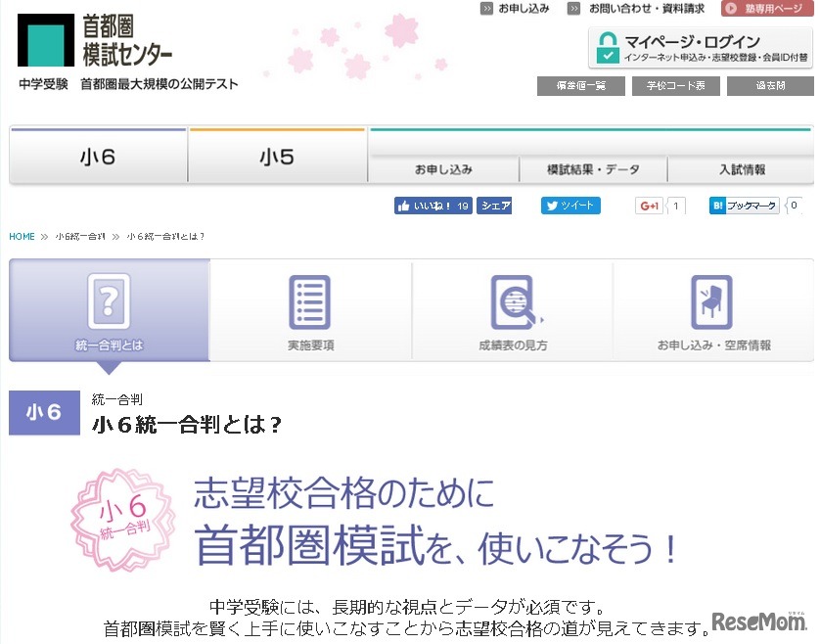Open the 入試情報 menu item
Viewport: 820px width, 644px height.
click(741, 169)
